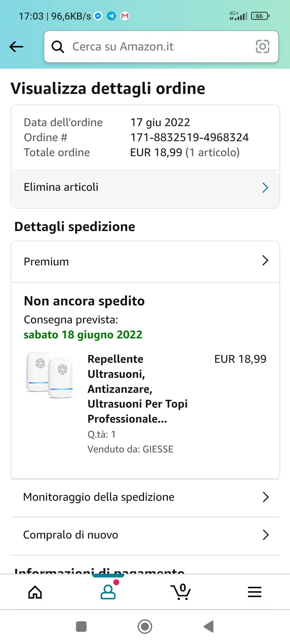
Task: Go to Amazon home tab
Action: coord(35,592)
